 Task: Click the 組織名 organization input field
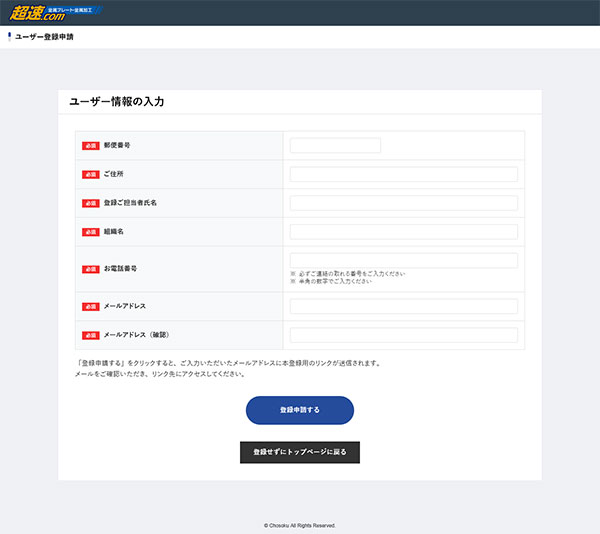coord(403,232)
